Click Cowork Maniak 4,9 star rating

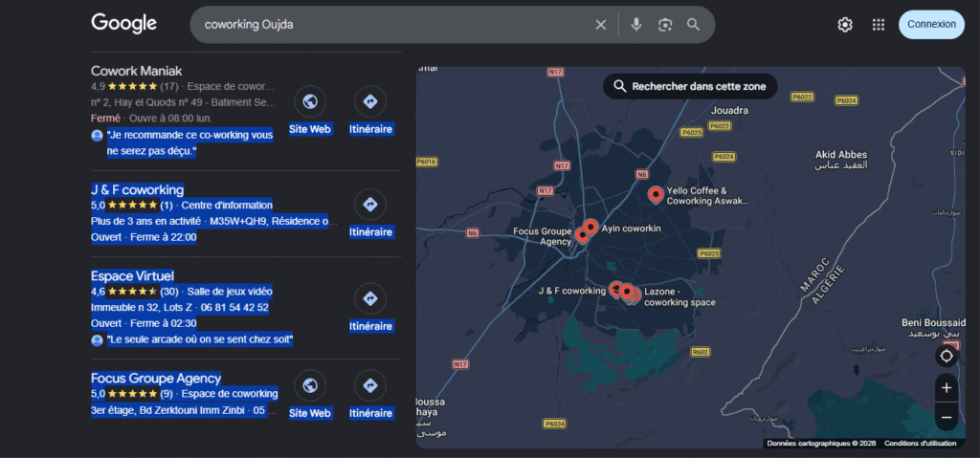134,86
